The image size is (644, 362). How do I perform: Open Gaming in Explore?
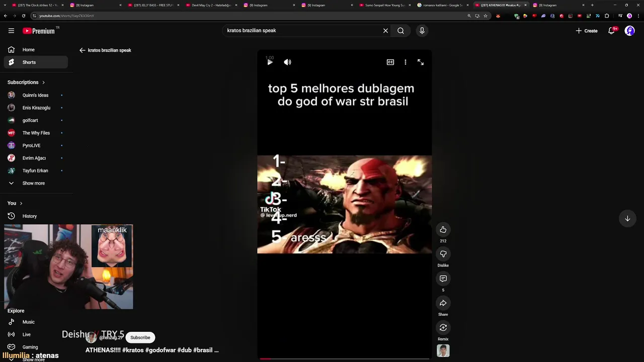pos(36,347)
